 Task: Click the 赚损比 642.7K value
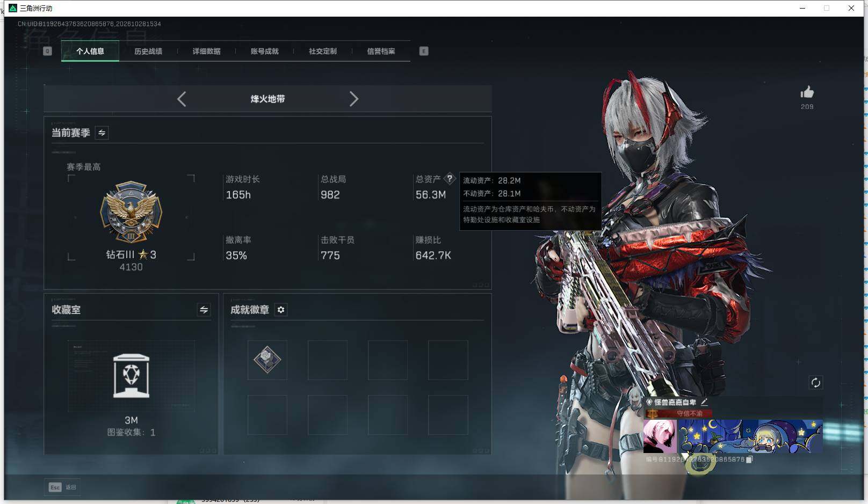[x=433, y=255]
